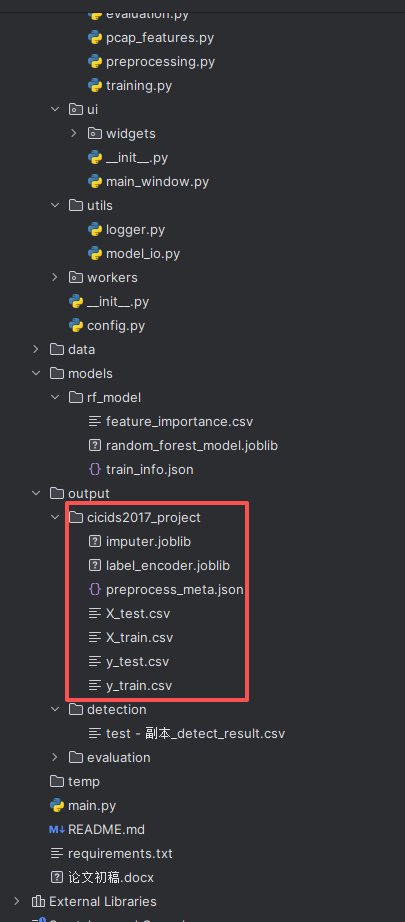Click the JSON icon beside preprocess_meta.json
The height and width of the screenshot is (922, 405).
coord(94,589)
